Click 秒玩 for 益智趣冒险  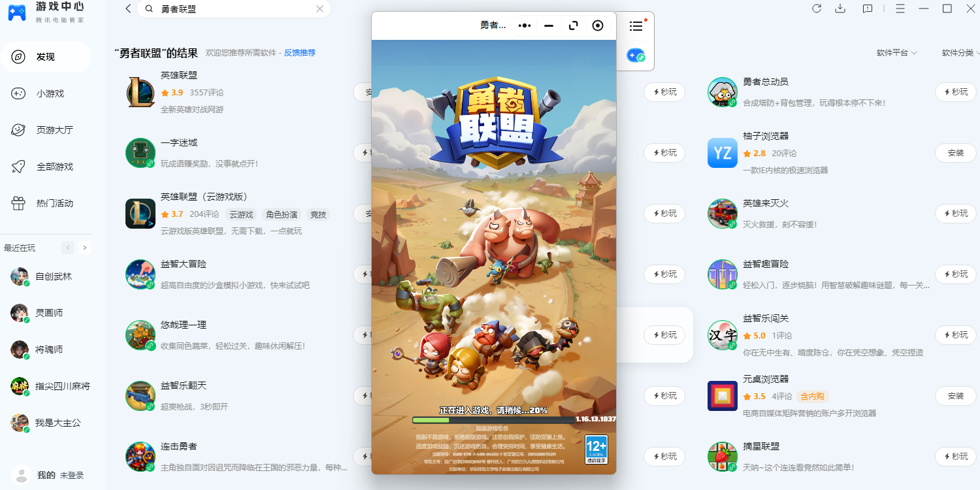pos(956,274)
